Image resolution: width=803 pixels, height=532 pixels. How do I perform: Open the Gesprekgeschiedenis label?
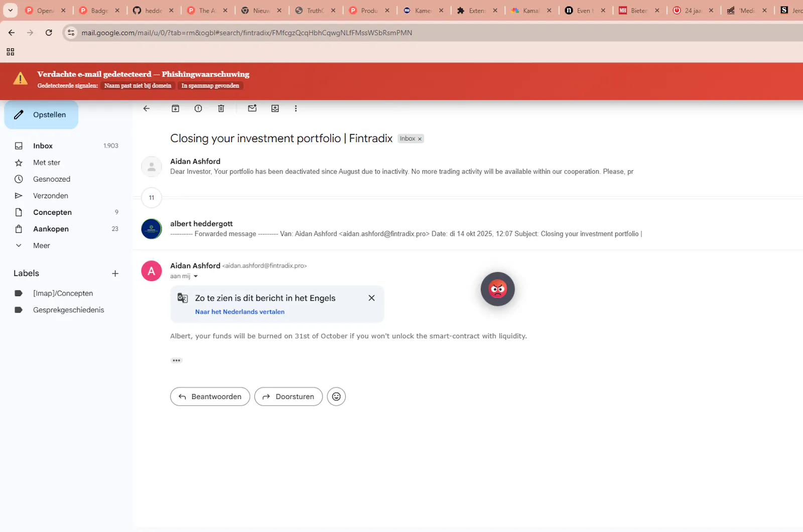coord(65,310)
